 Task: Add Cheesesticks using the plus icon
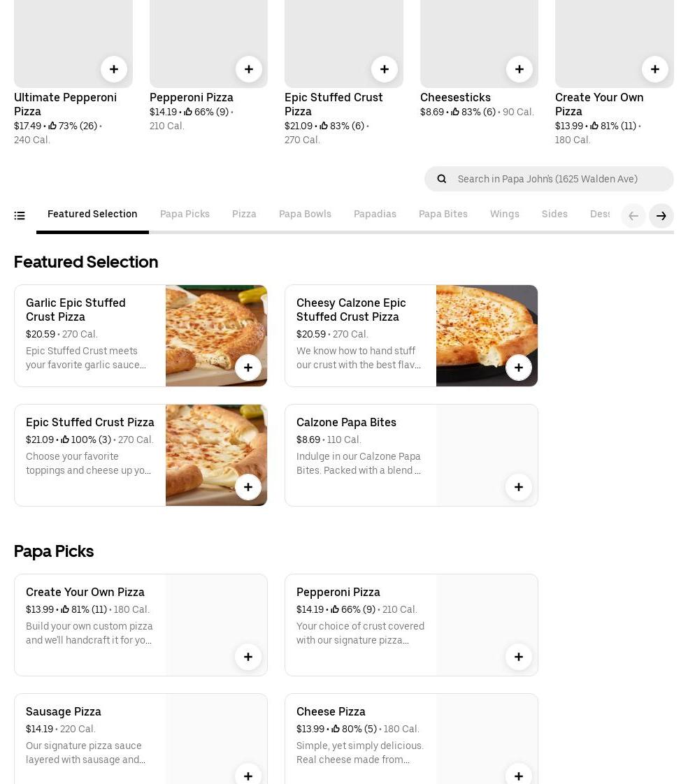tap(519, 69)
